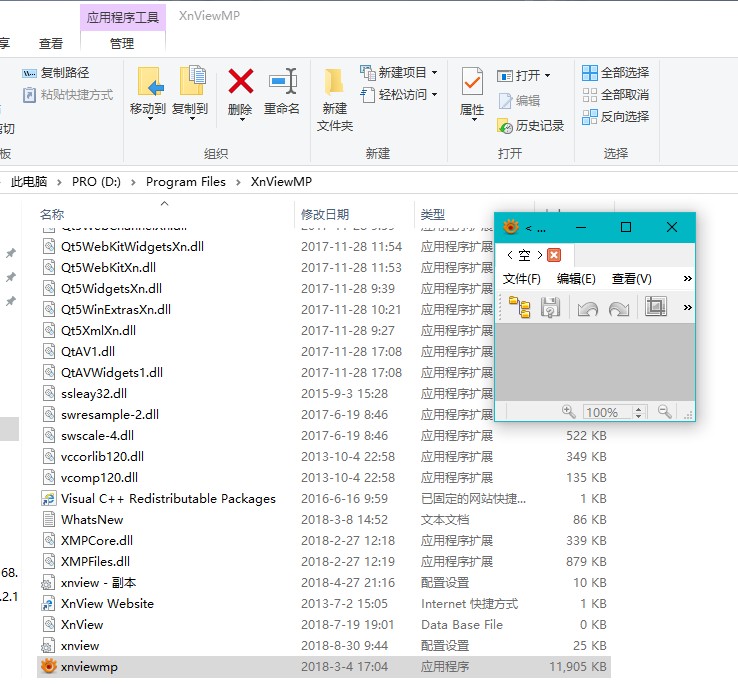Select the XnView Website shortcut
This screenshot has width=738, height=684.
[x=324, y=604]
